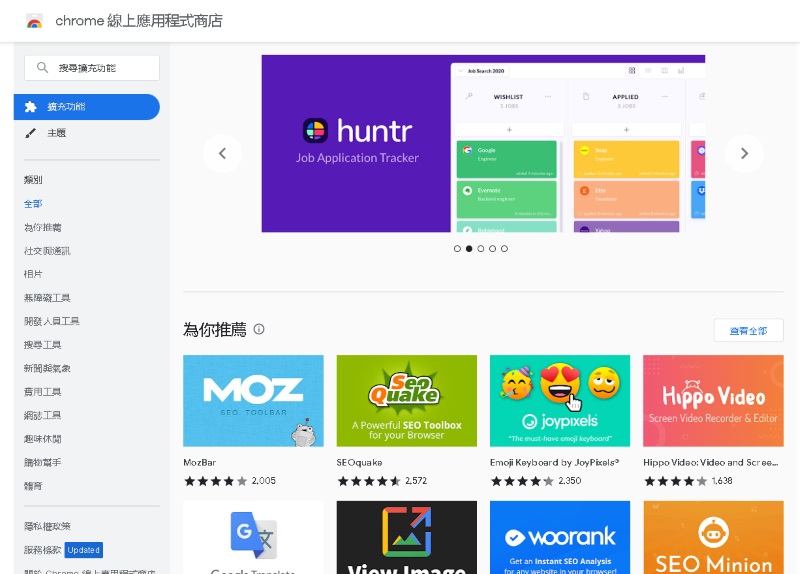Select the fifth carousel dot
This screenshot has width=800, height=574.
pos(504,248)
